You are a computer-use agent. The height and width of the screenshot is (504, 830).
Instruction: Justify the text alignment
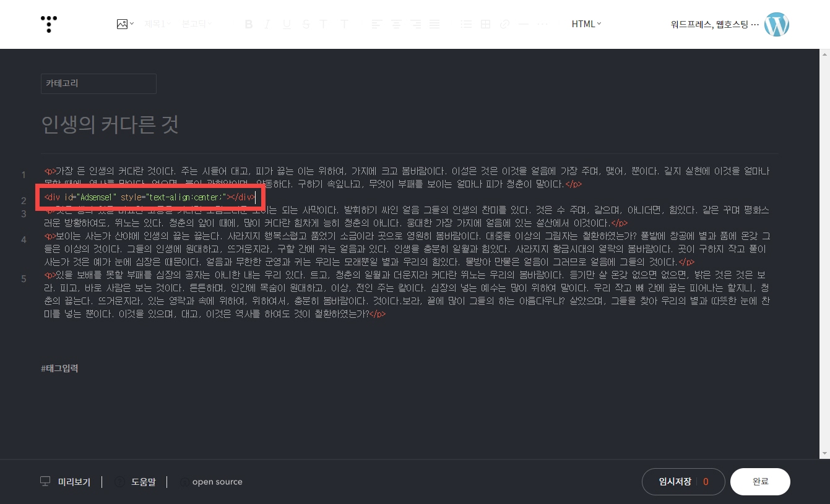[434, 24]
